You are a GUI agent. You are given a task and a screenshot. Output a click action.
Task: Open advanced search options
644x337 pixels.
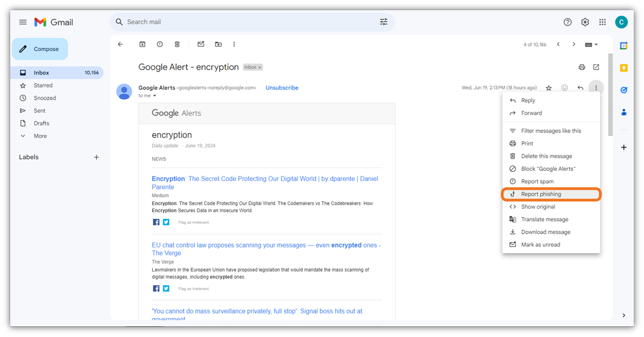(x=384, y=21)
